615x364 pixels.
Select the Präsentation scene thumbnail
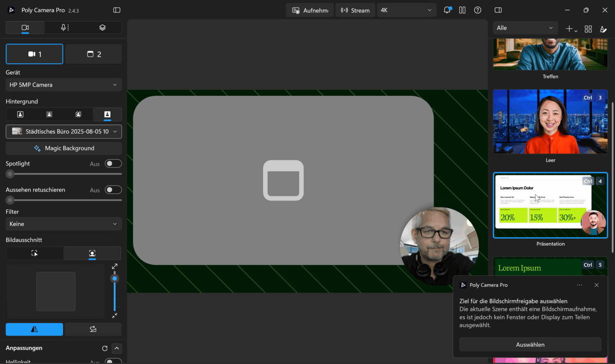(x=551, y=205)
